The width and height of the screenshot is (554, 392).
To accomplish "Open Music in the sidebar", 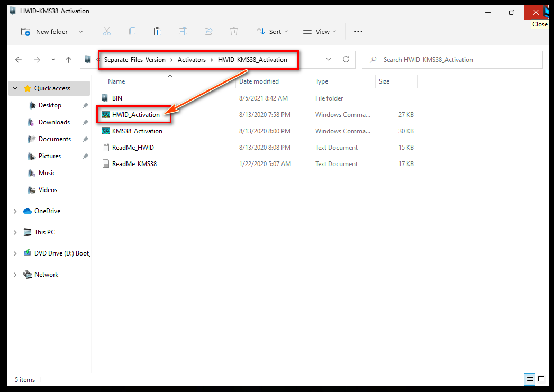I will [47, 173].
